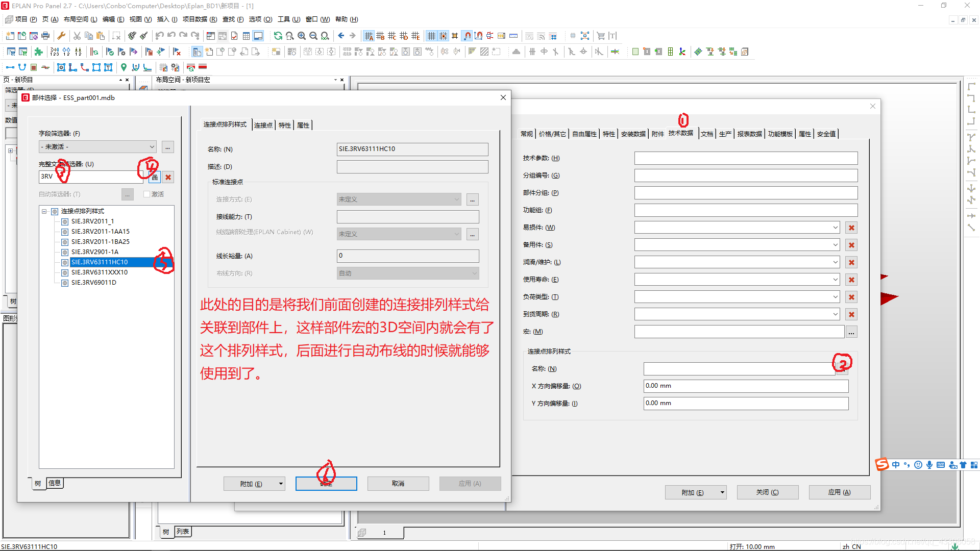Expand the 易损件 combo box
Viewport: 980px width, 551px height.
tap(835, 228)
